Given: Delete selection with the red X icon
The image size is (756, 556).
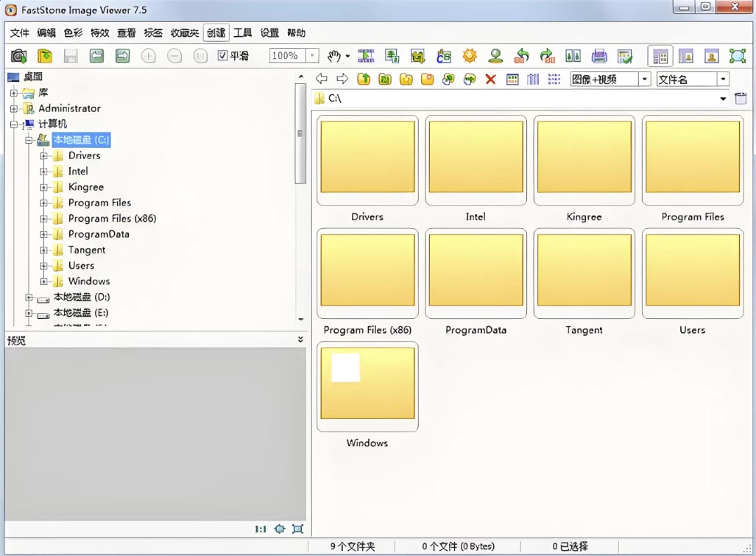Looking at the screenshot, I should pyautogui.click(x=490, y=79).
